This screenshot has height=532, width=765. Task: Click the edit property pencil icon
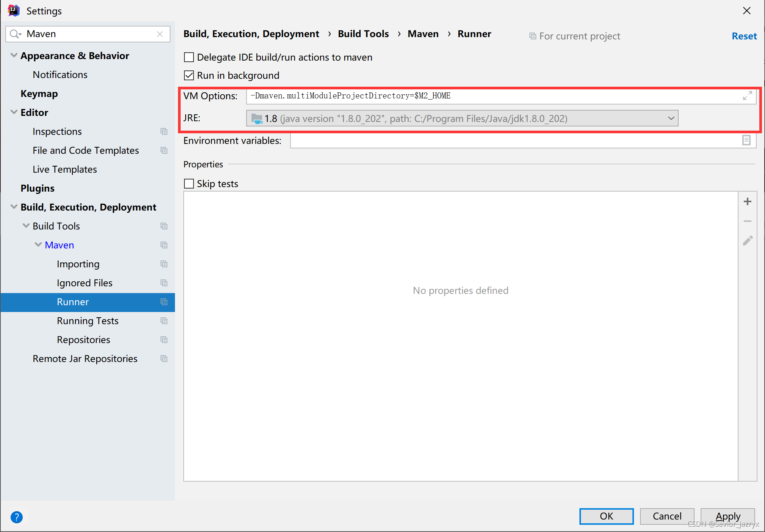748,240
